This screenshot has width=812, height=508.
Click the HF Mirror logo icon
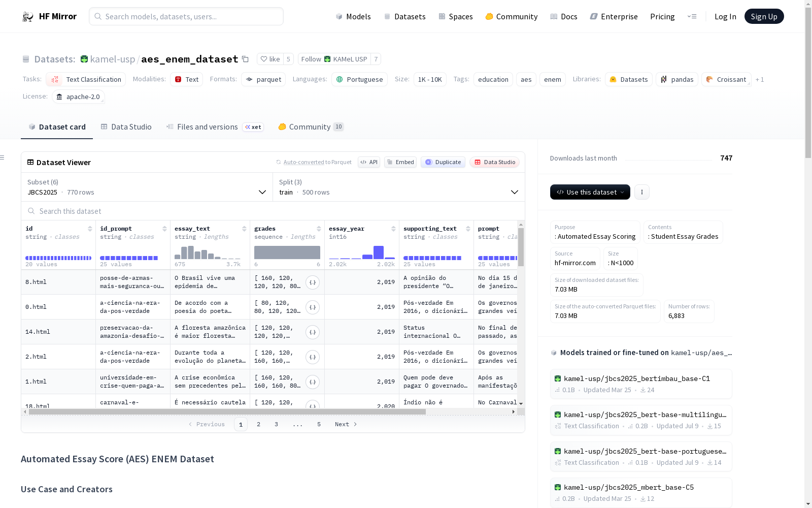click(28, 17)
